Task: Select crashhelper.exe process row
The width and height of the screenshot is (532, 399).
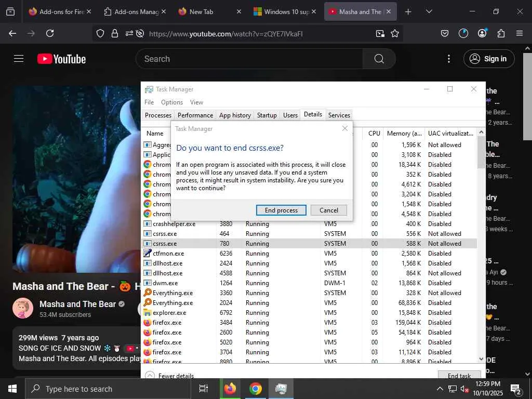Action: tap(309, 223)
